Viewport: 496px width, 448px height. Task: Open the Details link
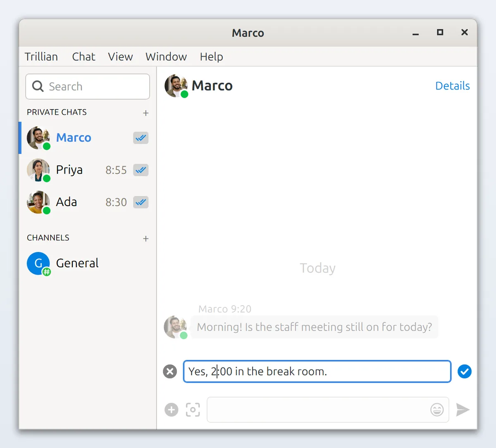click(x=453, y=86)
